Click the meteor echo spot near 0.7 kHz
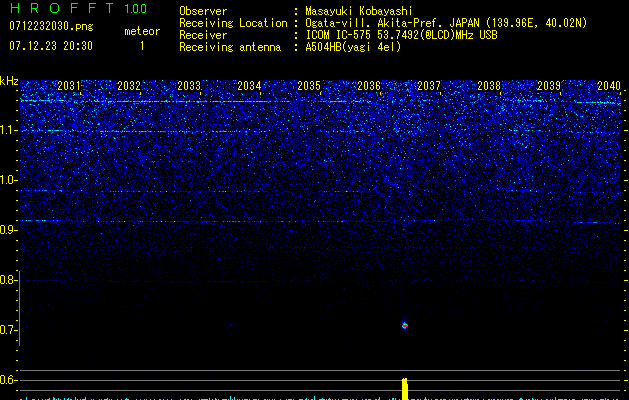Viewport: 629px width, 400px height. pos(405,325)
